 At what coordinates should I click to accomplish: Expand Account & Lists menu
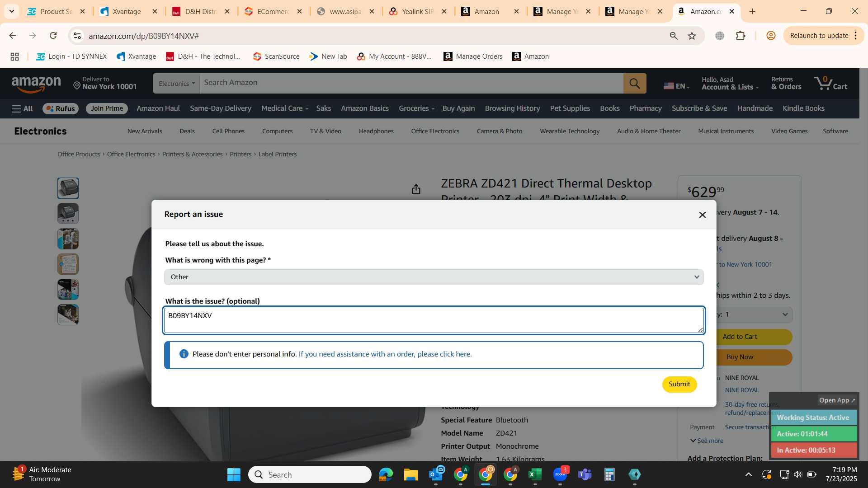pos(730,83)
